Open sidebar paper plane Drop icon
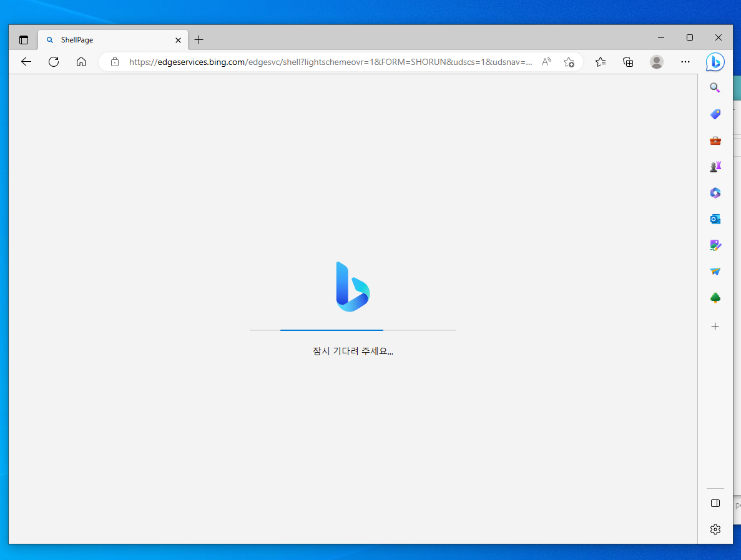This screenshot has width=741, height=560. (715, 271)
